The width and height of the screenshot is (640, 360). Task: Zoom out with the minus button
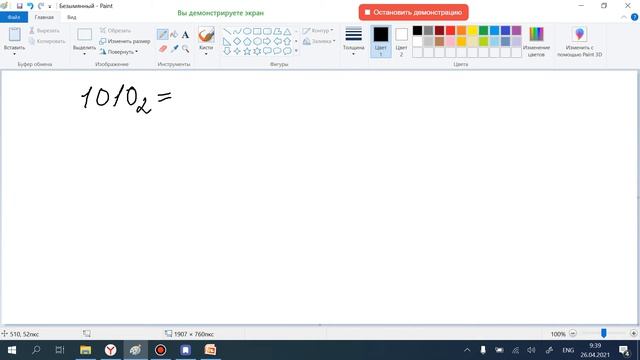tap(573, 334)
